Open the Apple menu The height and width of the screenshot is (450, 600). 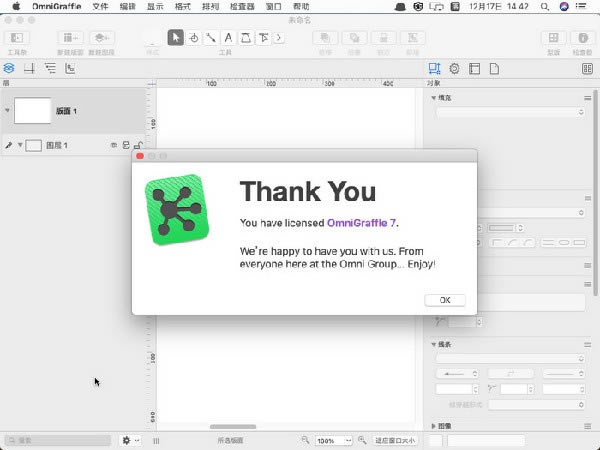(x=16, y=6)
